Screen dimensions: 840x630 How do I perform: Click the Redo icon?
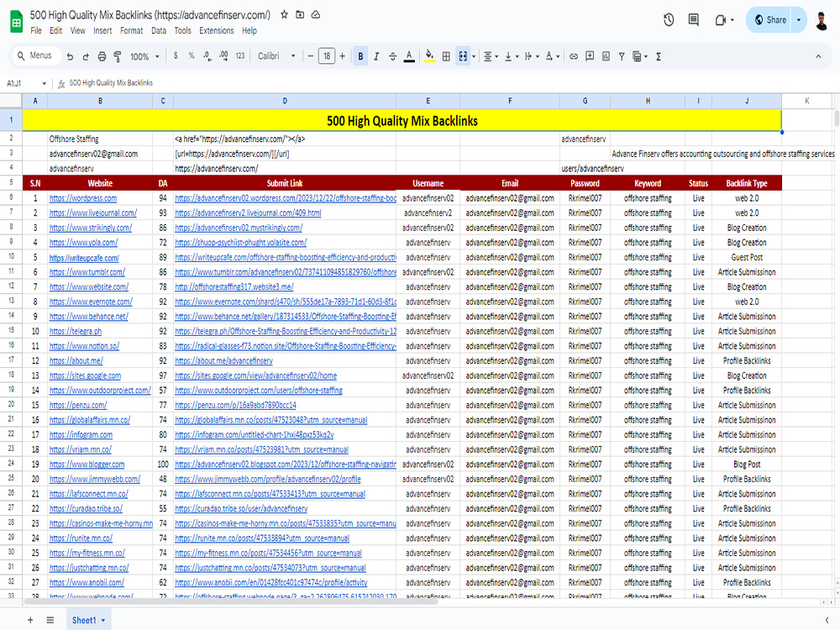click(x=86, y=56)
